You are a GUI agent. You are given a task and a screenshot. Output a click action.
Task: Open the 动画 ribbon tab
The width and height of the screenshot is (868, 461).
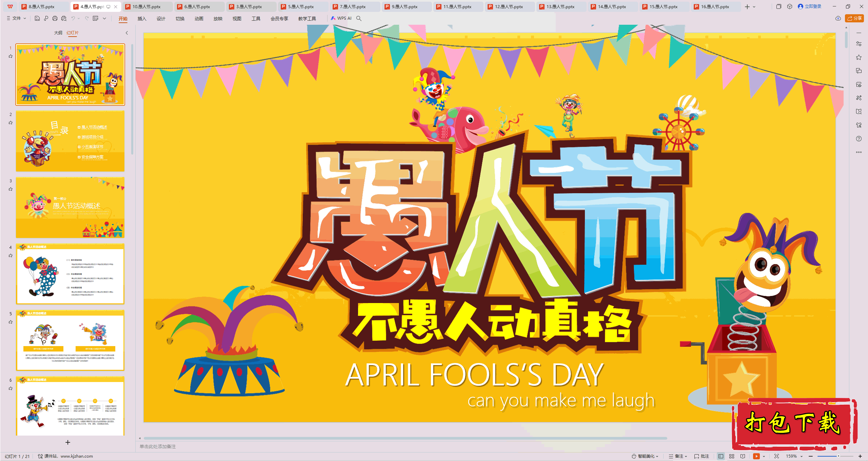point(199,19)
